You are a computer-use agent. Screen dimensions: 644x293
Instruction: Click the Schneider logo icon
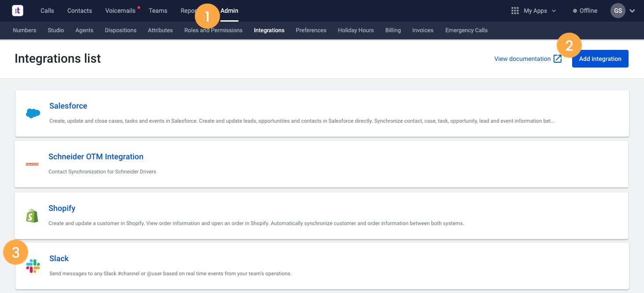(32, 164)
